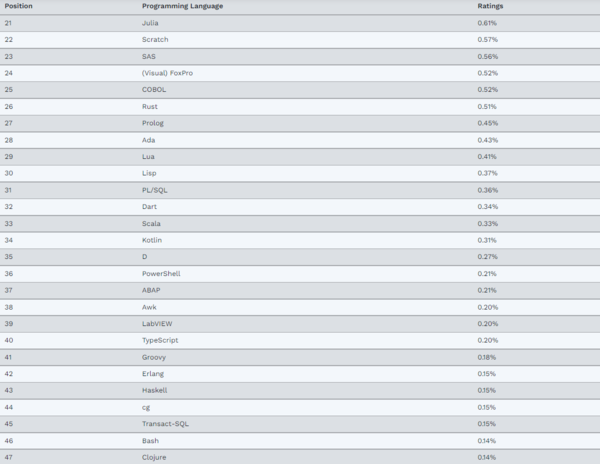The width and height of the screenshot is (600, 464).
Task: Select the Julia language cell
Action: coord(151,22)
